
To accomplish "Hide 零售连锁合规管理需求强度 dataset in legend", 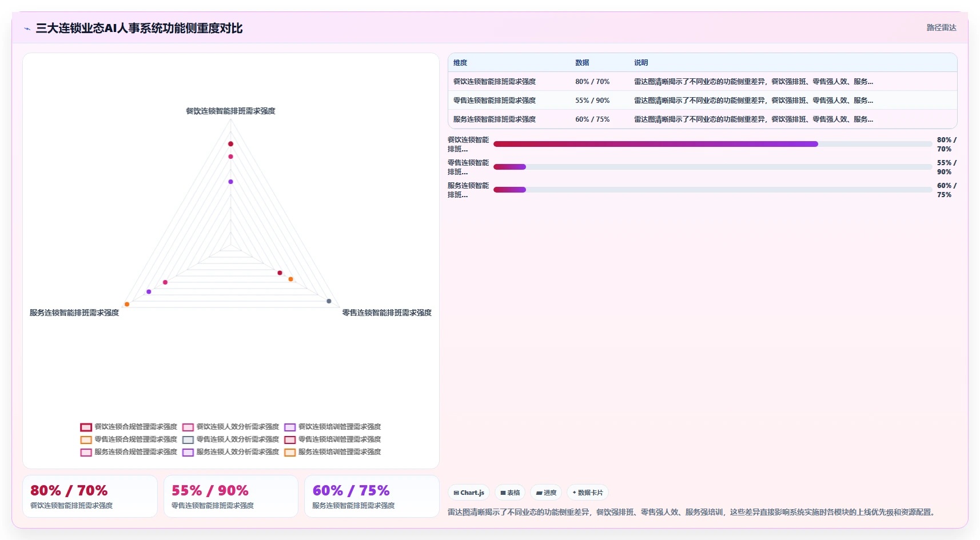I will pos(129,439).
